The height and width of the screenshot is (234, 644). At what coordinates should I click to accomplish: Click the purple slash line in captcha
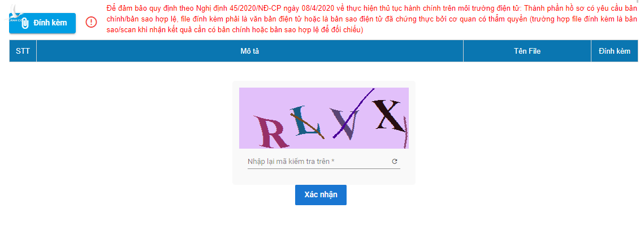(353, 112)
